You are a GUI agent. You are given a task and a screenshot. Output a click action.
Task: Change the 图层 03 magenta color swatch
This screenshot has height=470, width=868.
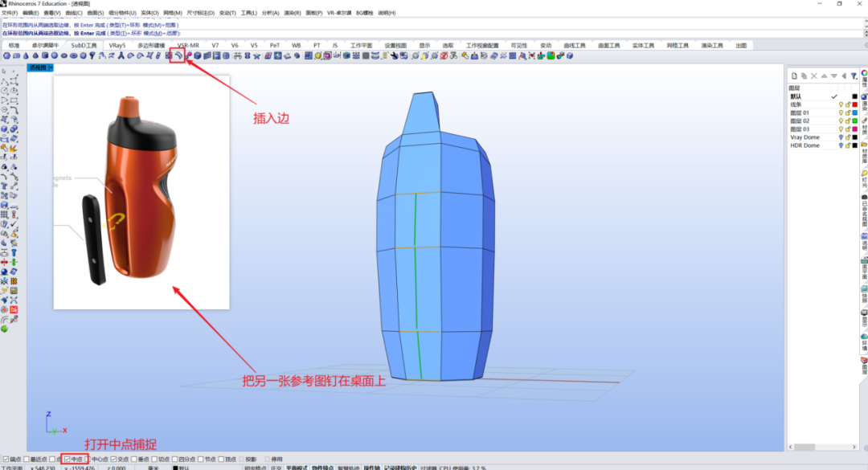tap(854, 129)
